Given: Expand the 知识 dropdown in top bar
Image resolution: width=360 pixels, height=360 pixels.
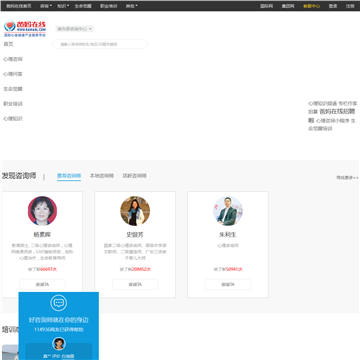Looking at the screenshot, I should click(x=63, y=6).
